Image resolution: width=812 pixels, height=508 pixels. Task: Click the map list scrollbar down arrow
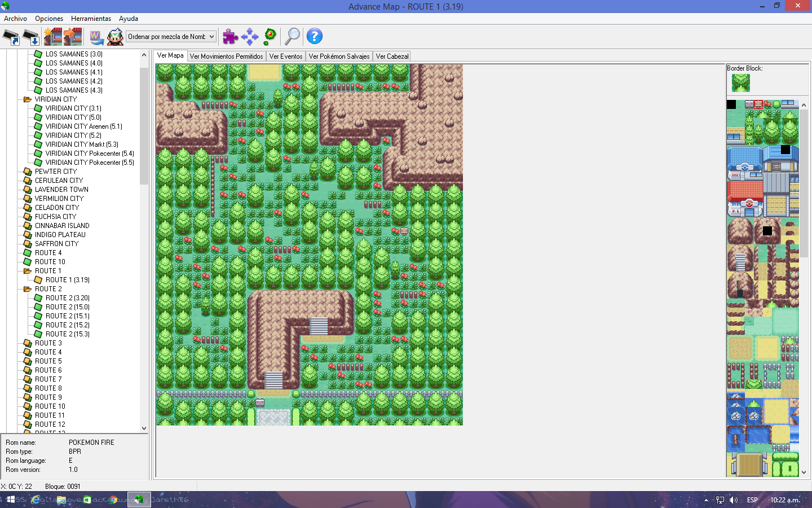point(144,428)
